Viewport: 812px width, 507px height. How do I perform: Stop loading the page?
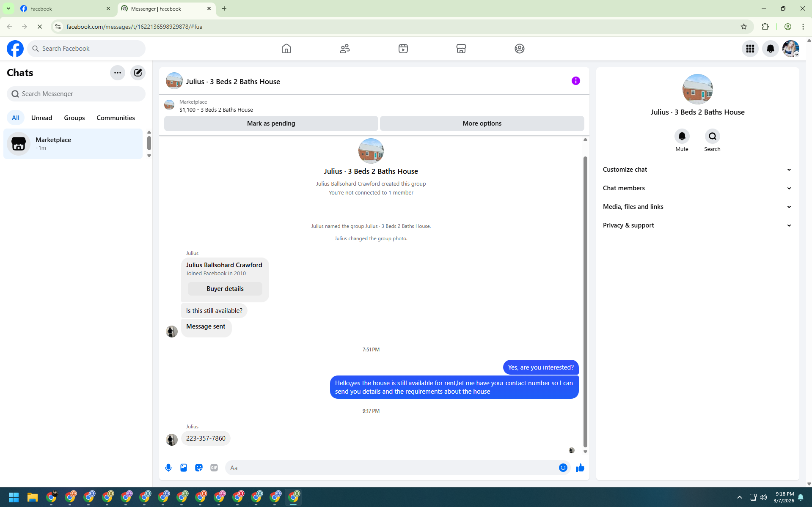40,27
